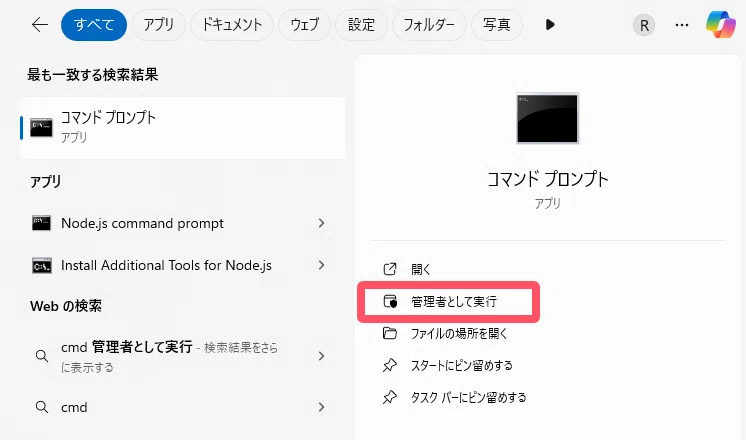The width and height of the screenshot is (746, 440).
Task: Expand Install Additional Tools for Node.js chevron
Action: pyautogui.click(x=322, y=265)
